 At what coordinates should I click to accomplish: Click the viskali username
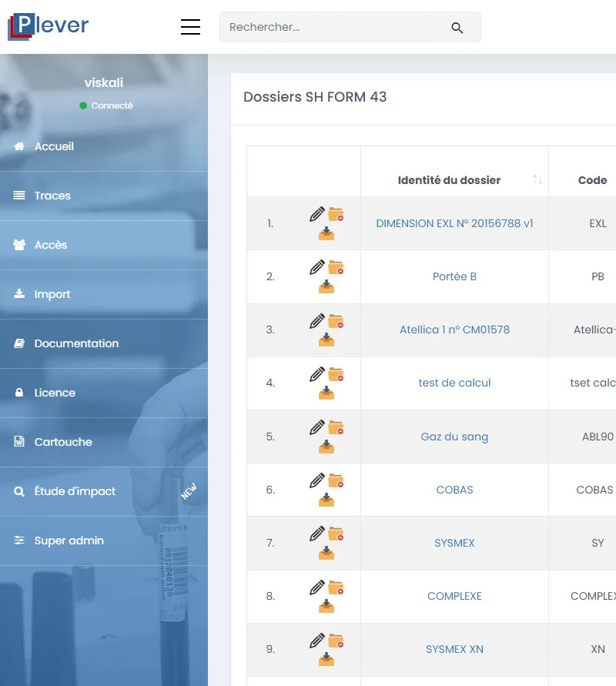point(104,82)
